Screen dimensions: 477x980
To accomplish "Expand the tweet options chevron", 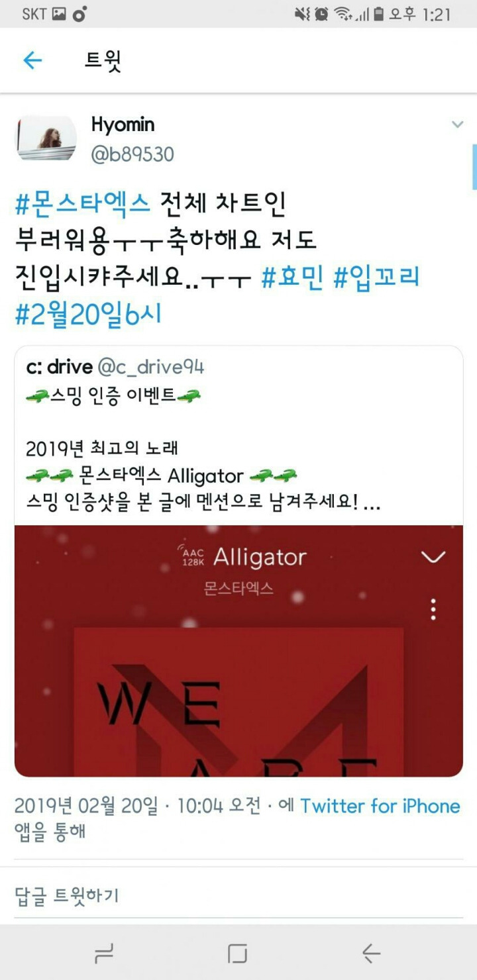I will click(457, 124).
